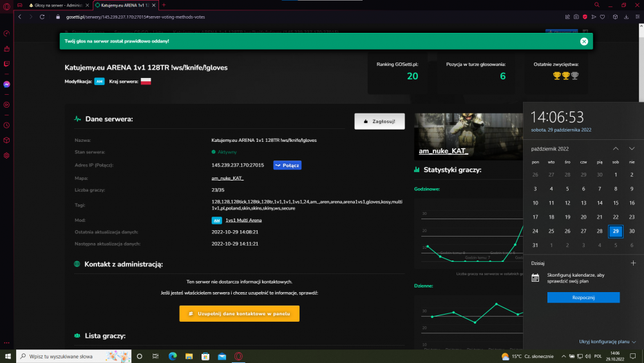Reload the current gosetti.pl page
The height and width of the screenshot is (363, 644).
pos(42,17)
